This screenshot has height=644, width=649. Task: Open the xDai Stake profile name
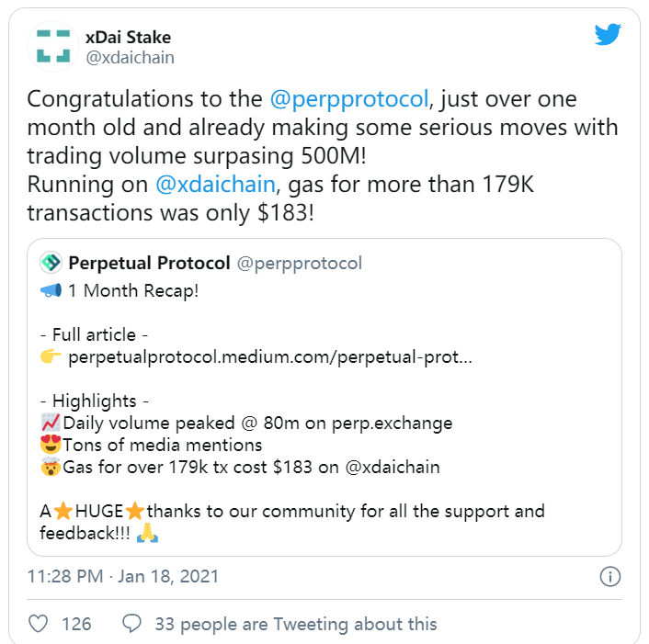(x=128, y=38)
